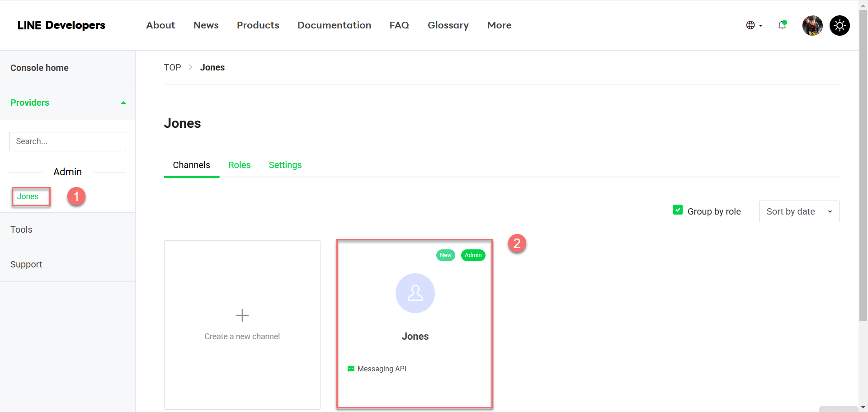Open the language globe selector
Image resolution: width=868 pixels, height=412 pixels.
[754, 25]
